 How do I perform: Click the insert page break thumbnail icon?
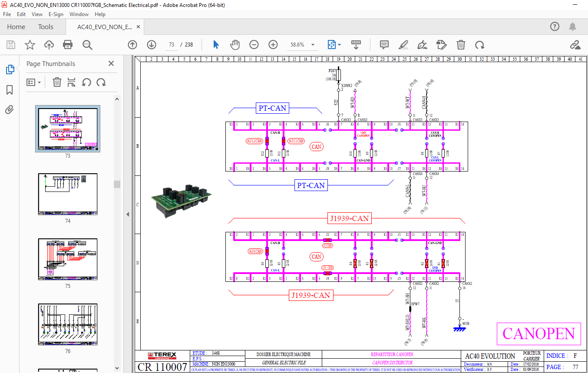tap(72, 82)
